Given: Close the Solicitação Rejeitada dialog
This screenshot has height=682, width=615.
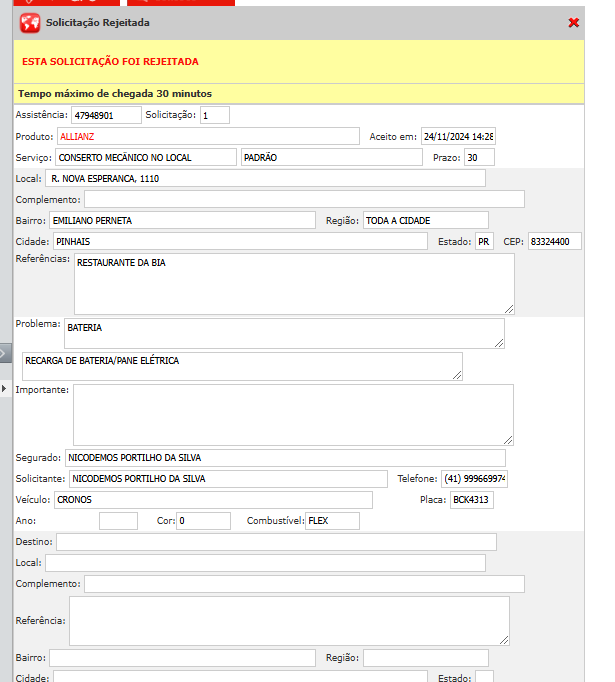Looking at the screenshot, I should (x=574, y=23).
